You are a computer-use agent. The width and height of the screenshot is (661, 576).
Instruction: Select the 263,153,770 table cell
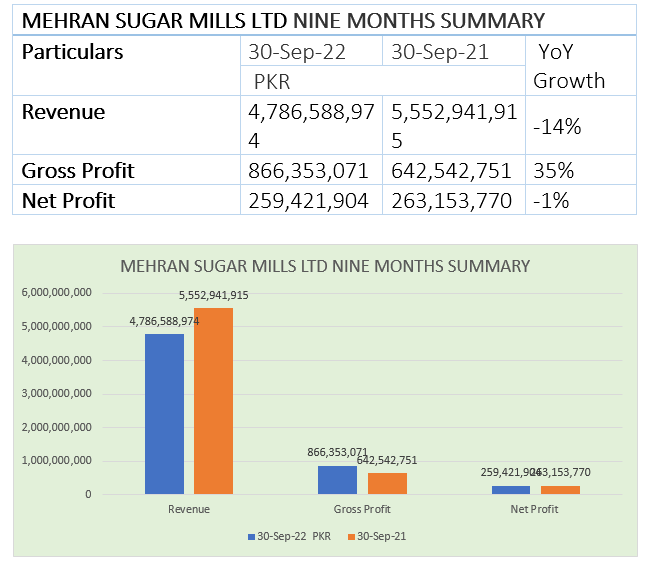click(x=454, y=200)
